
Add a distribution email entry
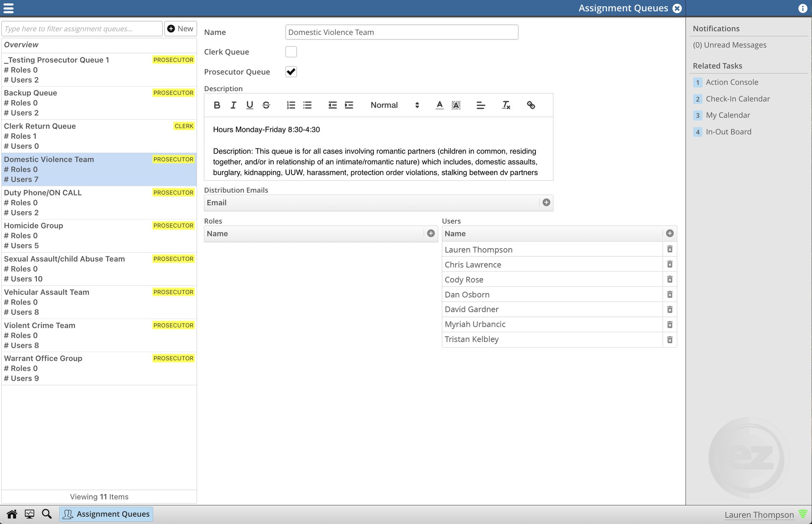pyautogui.click(x=546, y=202)
